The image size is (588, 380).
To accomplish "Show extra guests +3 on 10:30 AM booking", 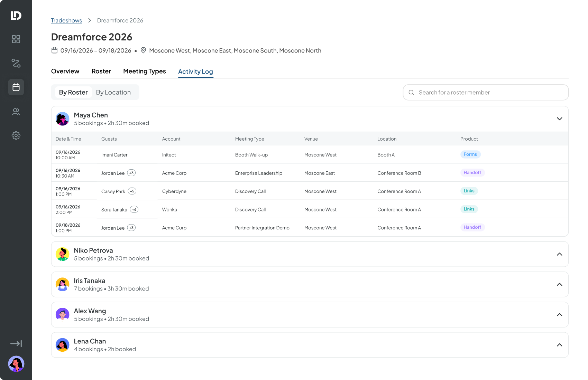I will pos(131,173).
